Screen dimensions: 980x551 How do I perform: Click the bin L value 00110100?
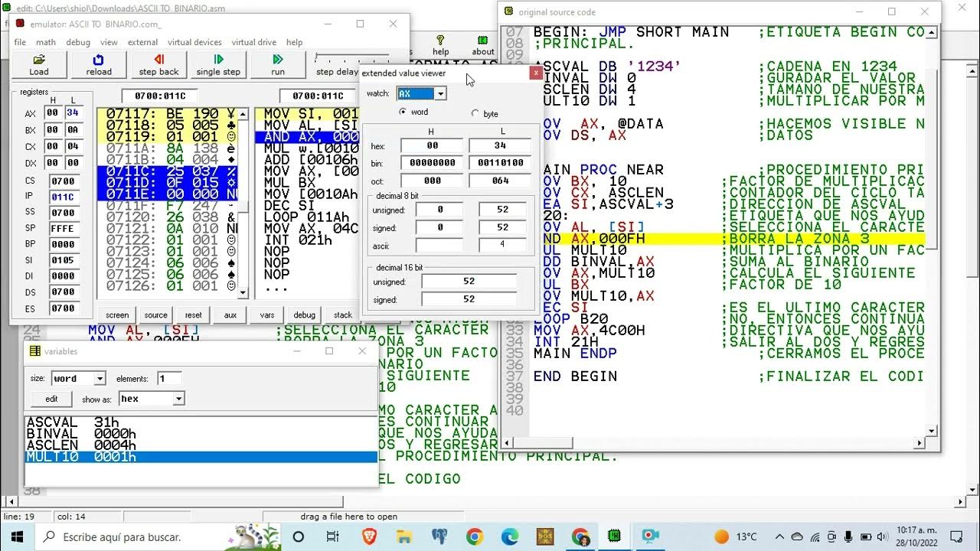click(x=499, y=162)
